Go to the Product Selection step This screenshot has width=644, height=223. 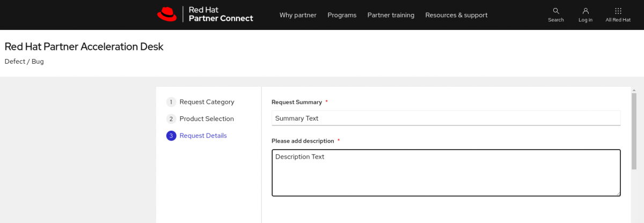pos(207,119)
